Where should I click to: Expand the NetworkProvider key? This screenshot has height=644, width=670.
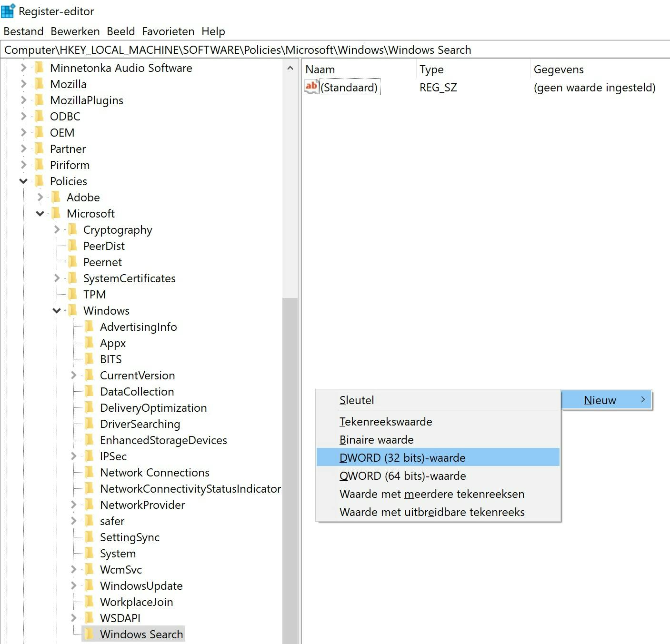pyautogui.click(x=73, y=505)
